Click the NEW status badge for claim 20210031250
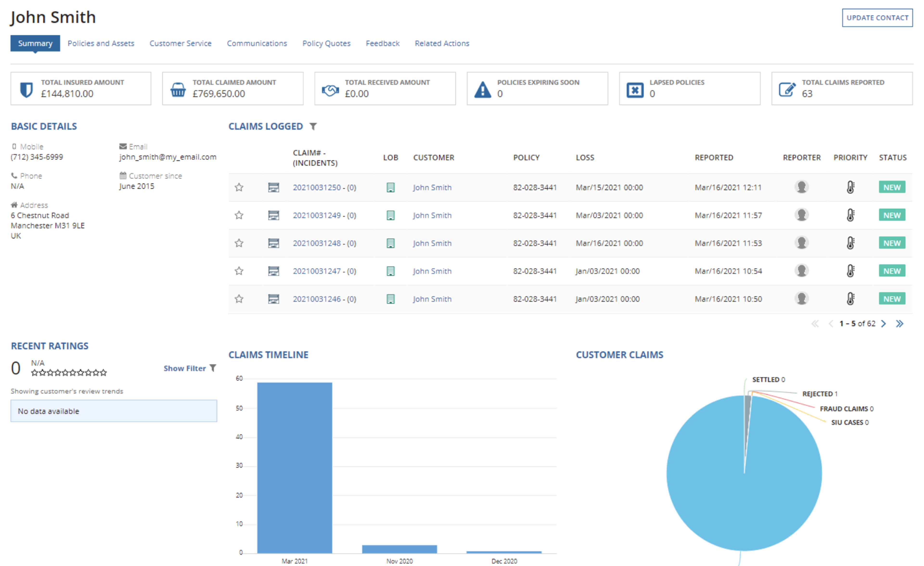 (x=892, y=187)
